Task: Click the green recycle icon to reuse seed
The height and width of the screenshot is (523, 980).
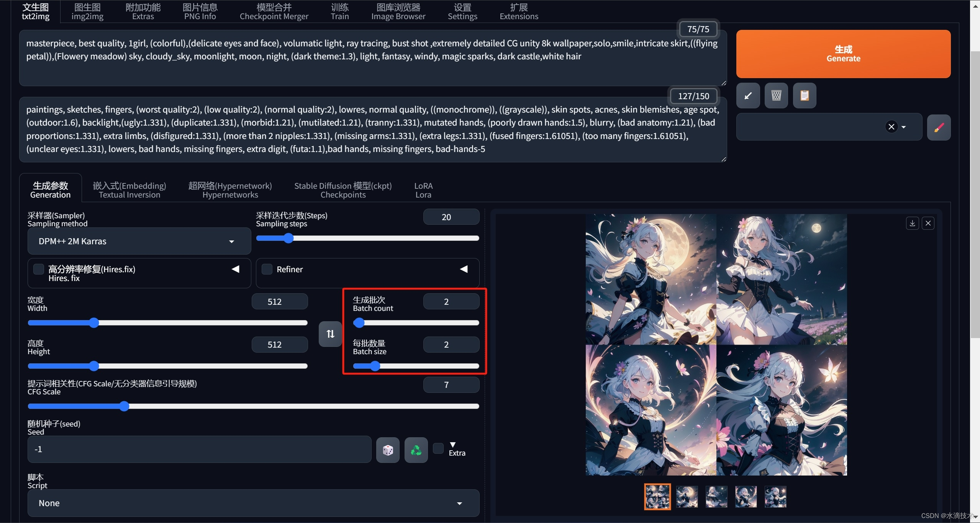Action: point(416,450)
